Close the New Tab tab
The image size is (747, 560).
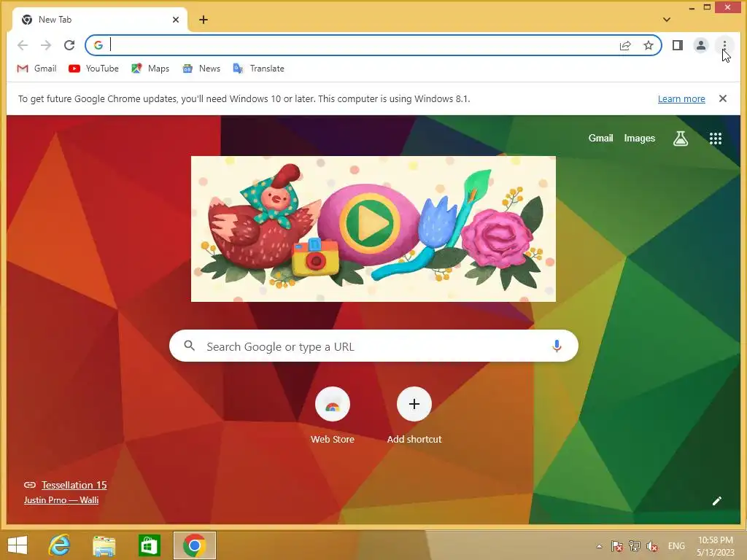tap(176, 20)
